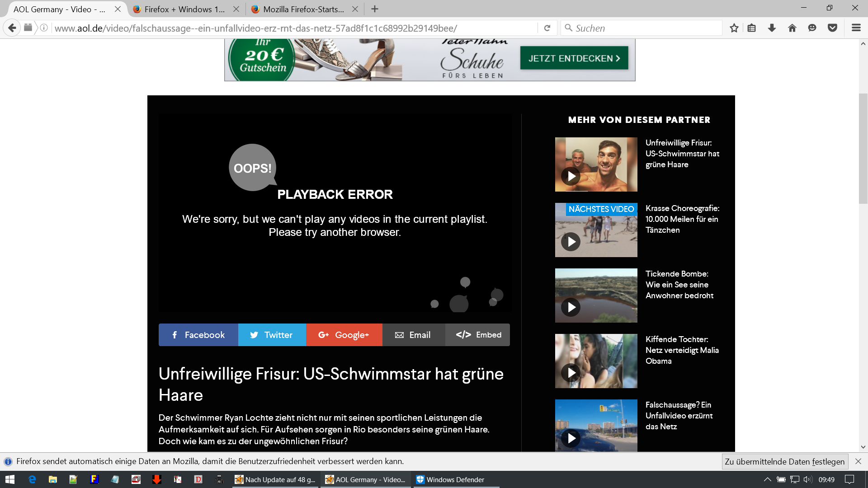The height and width of the screenshot is (488, 868).
Task: Click the reload page button
Action: (547, 28)
